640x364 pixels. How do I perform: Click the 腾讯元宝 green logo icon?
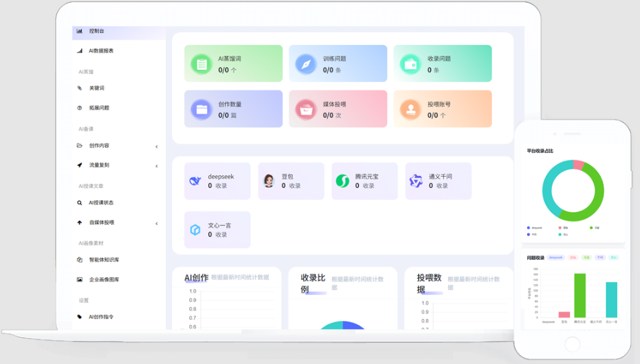tap(342, 181)
